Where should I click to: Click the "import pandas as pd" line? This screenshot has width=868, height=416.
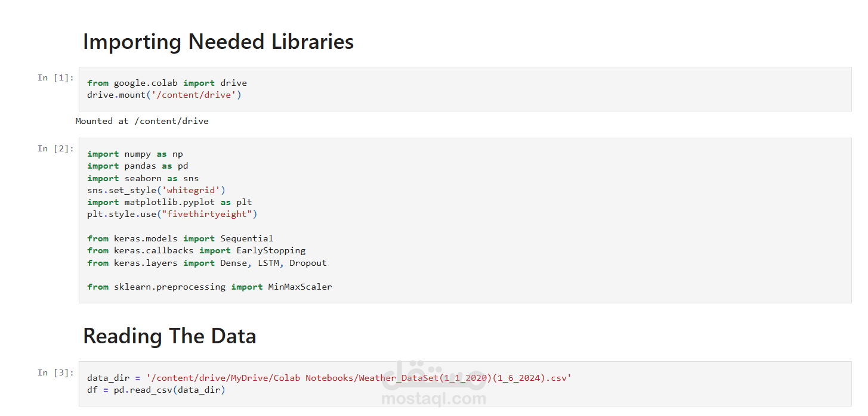click(x=137, y=166)
